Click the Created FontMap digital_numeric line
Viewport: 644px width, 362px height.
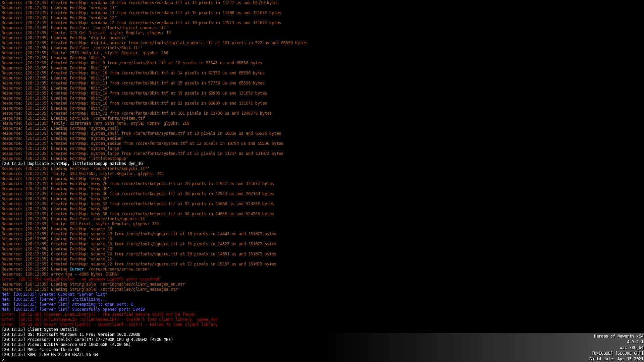tap(154, 43)
